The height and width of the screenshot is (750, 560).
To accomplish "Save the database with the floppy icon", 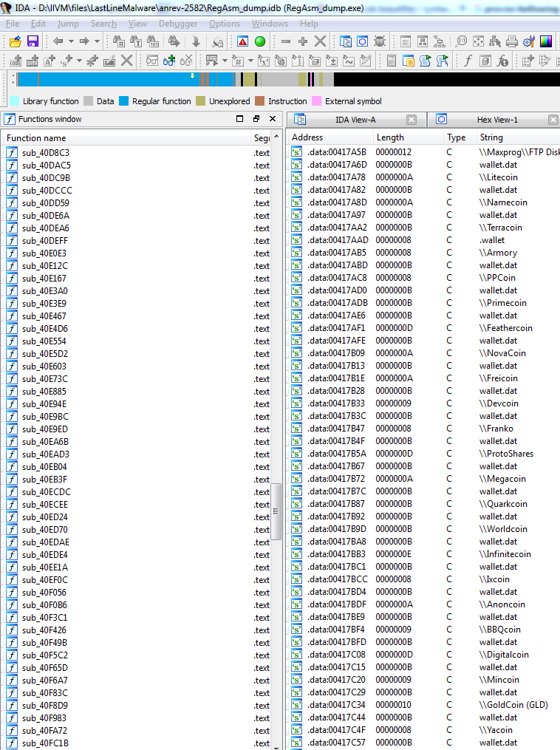I will point(33,41).
